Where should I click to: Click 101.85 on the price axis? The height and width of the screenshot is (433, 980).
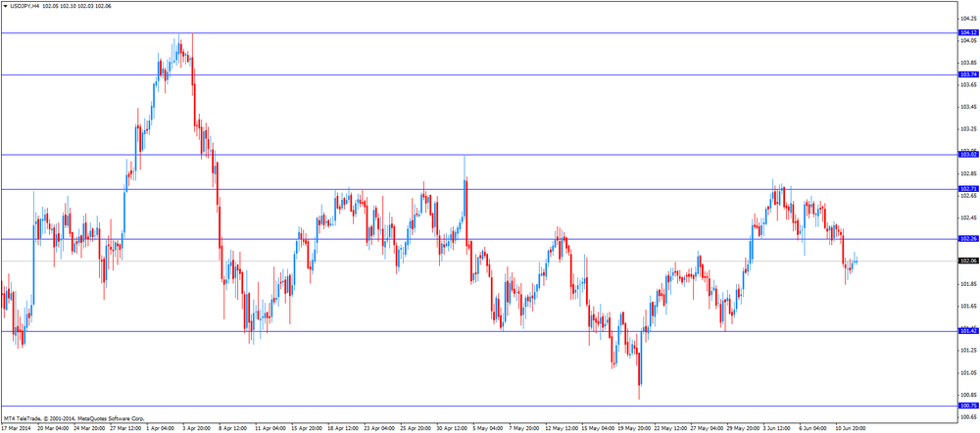click(x=969, y=284)
